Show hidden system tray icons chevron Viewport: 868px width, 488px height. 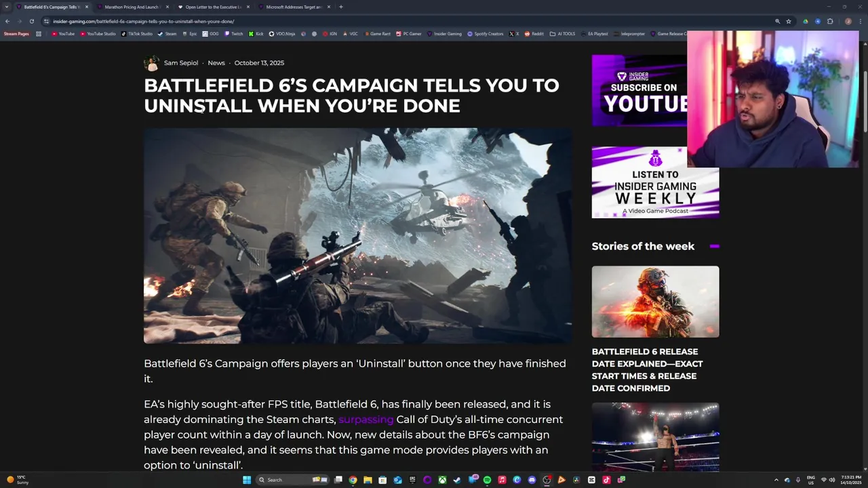[776, 480]
